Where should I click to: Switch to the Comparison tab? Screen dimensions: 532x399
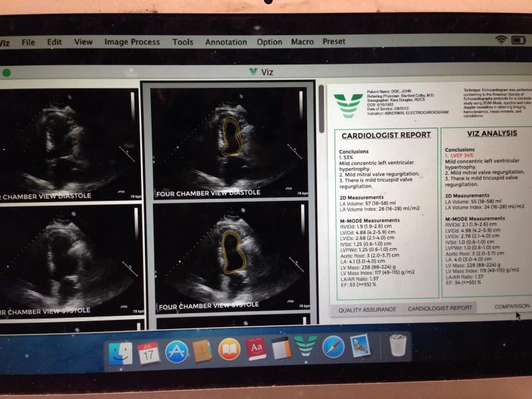[511, 307]
